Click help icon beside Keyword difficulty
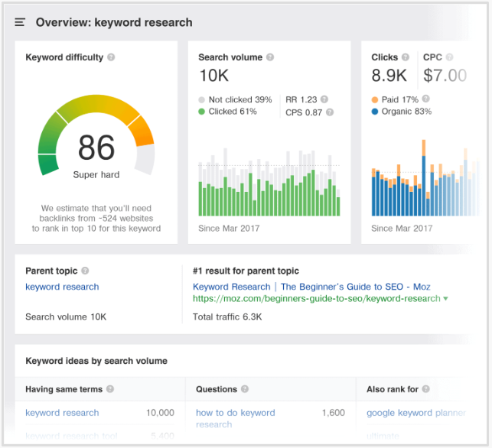 [x=111, y=57]
